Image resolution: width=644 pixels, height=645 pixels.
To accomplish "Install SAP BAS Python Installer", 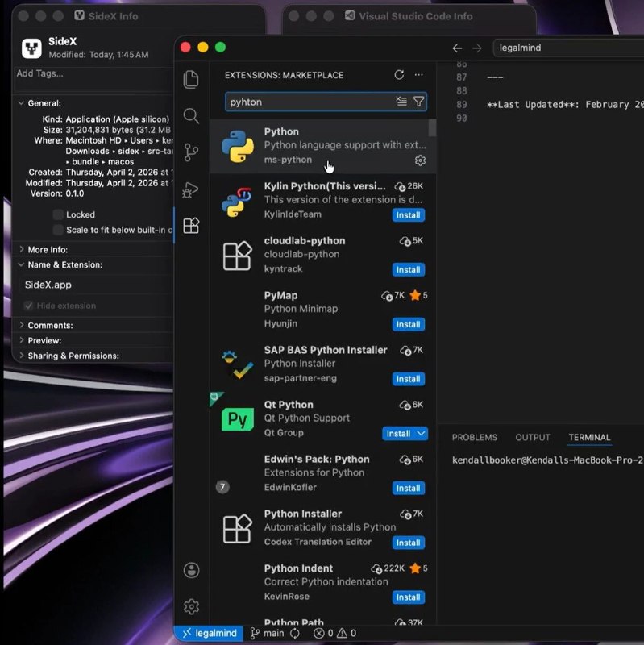I will (408, 379).
